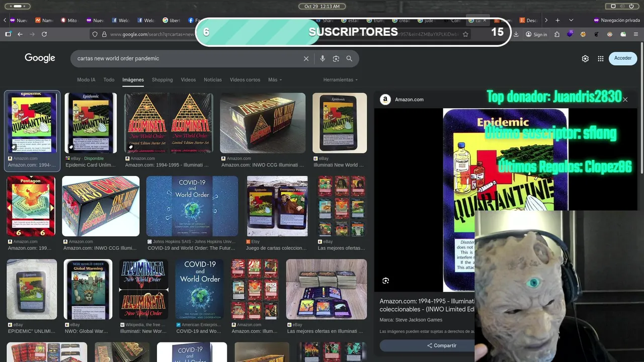
Task: Open the GNOME system status menu
Action: pyautogui.click(x=622, y=6)
